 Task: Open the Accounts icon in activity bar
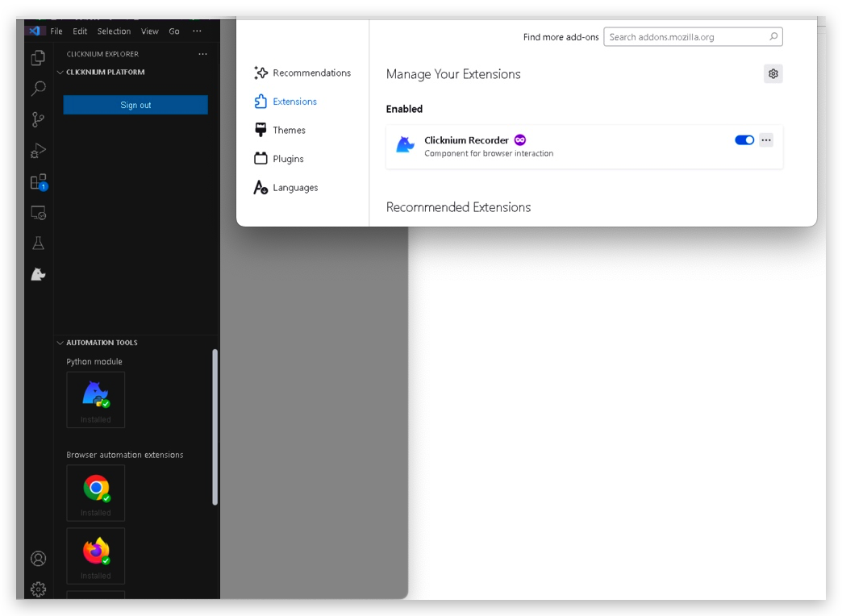tap(38, 558)
